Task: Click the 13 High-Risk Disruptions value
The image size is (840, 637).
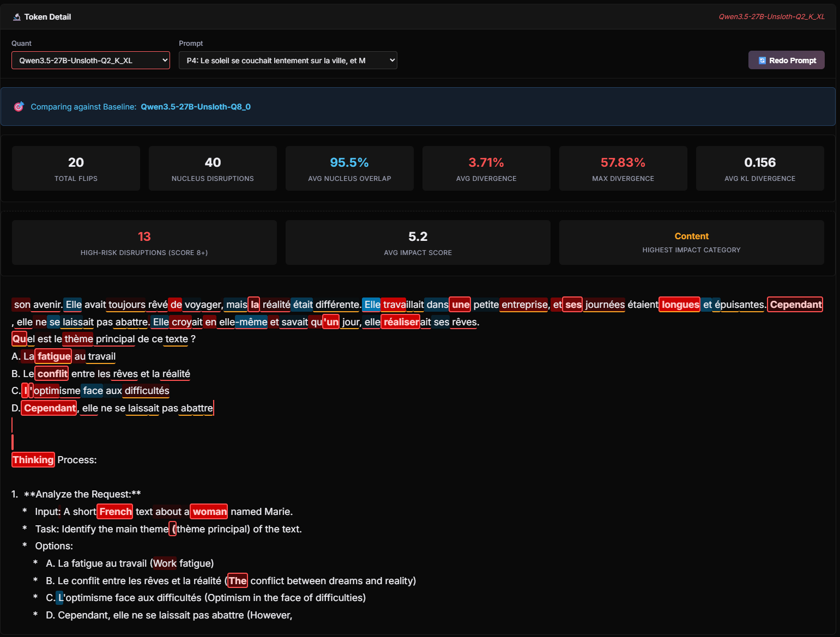Action: point(144,236)
